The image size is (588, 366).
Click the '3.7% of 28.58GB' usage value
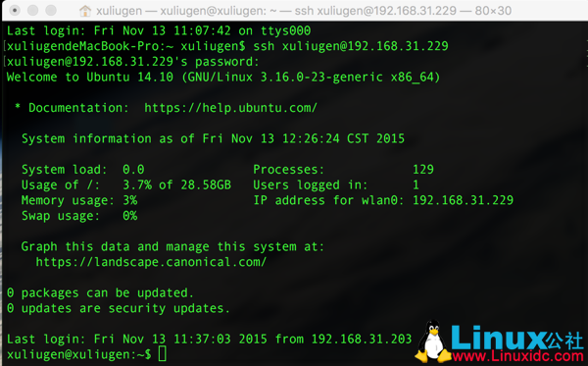(177, 185)
